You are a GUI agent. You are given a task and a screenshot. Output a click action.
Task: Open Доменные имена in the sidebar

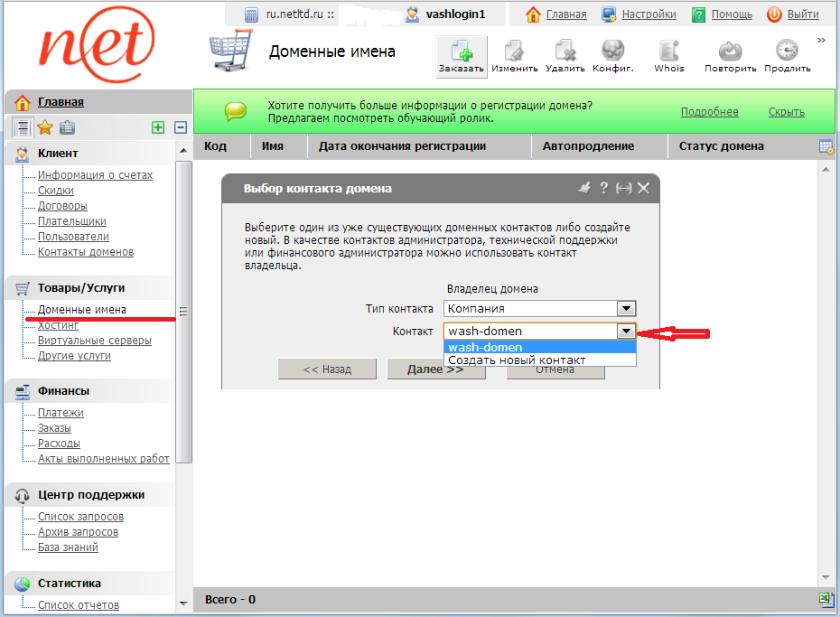coord(81,310)
